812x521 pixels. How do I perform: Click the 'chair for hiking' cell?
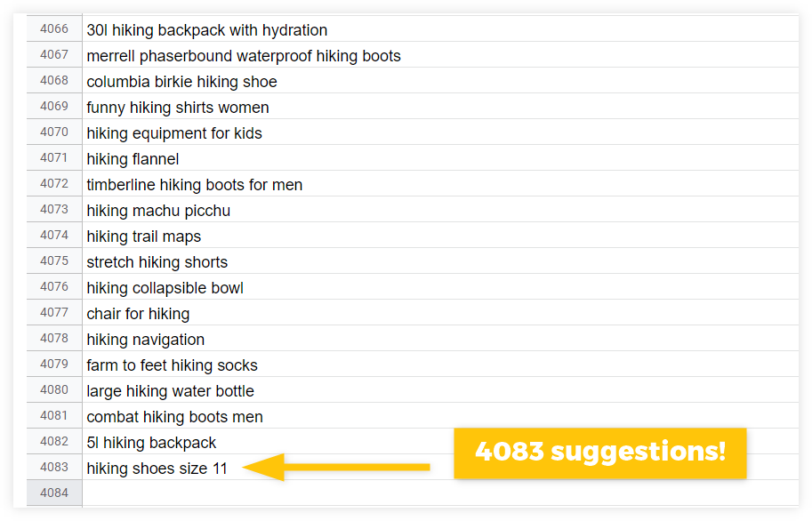440,313
